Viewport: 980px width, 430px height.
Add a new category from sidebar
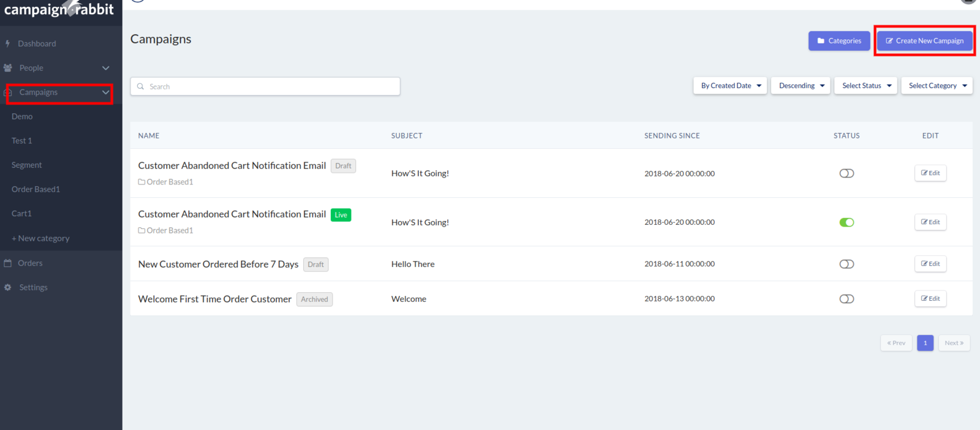[x=40, y=238]
